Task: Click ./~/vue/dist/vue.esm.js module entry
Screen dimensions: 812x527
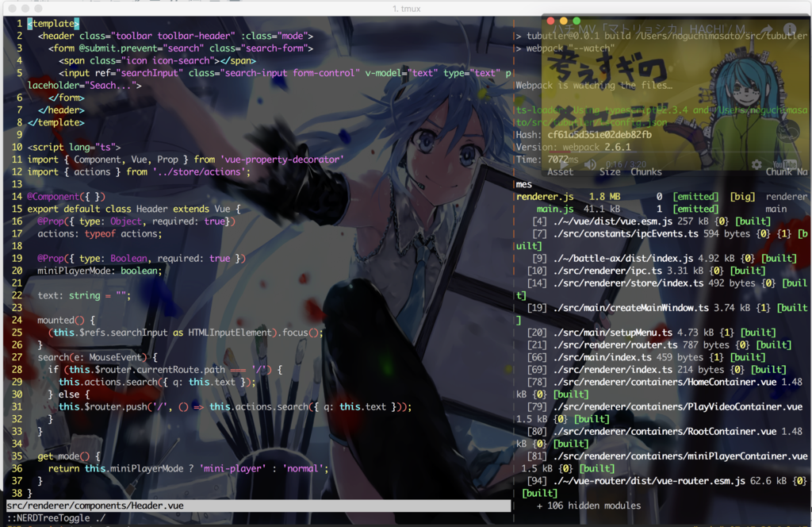Action: click(x=612, y=221)
